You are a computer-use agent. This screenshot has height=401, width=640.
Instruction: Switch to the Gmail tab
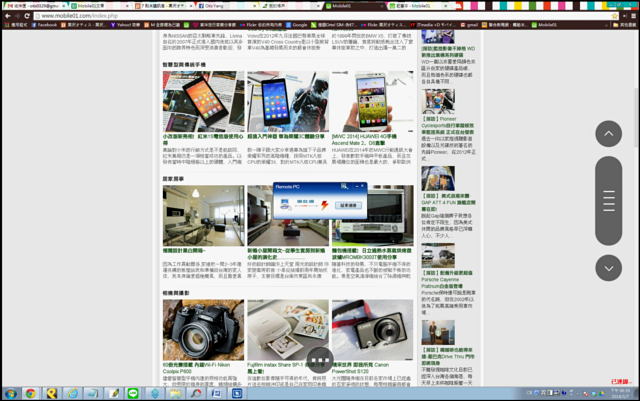pyautogui.click(x=36, y=6)
